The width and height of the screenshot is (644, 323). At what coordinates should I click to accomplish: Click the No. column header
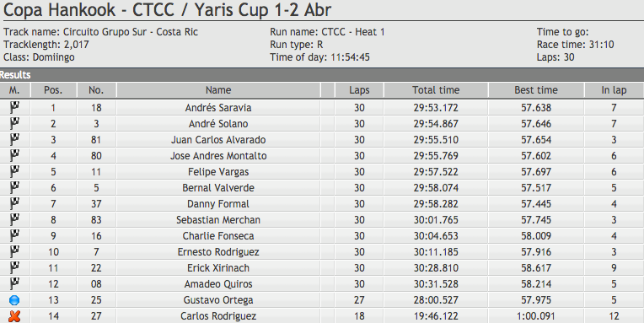coord(96,90)
